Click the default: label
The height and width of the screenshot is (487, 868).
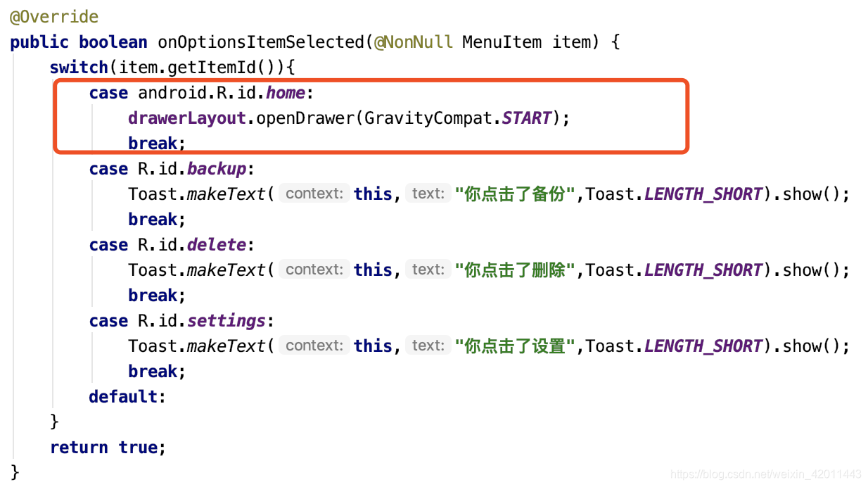[127, 397]
